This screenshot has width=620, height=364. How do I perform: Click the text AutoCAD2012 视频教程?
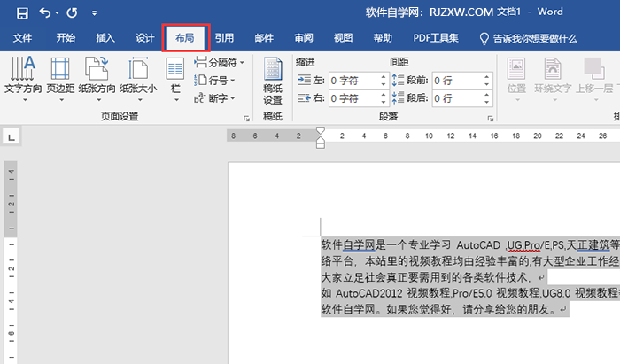tap(392, 293)
